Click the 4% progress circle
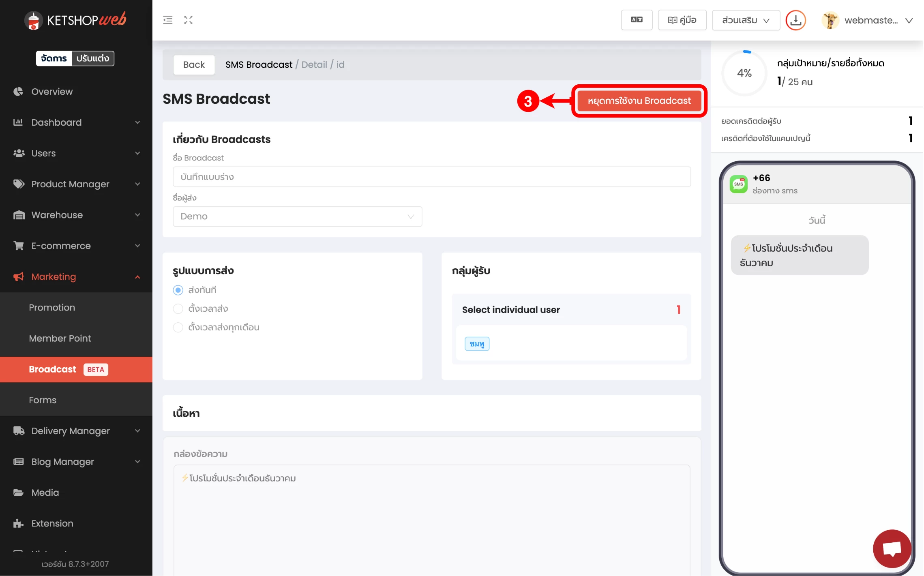Image resolution: width=924 pixels, height=576 pixels. tap(744, 73)
